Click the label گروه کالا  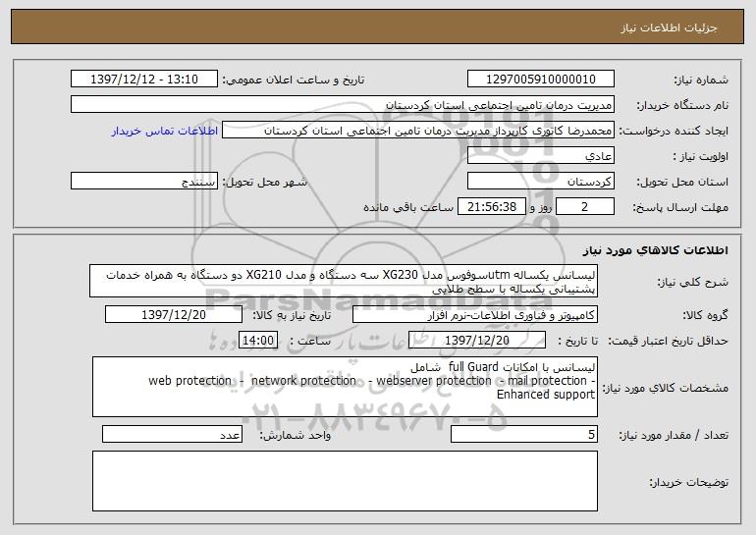pos(705,316)
